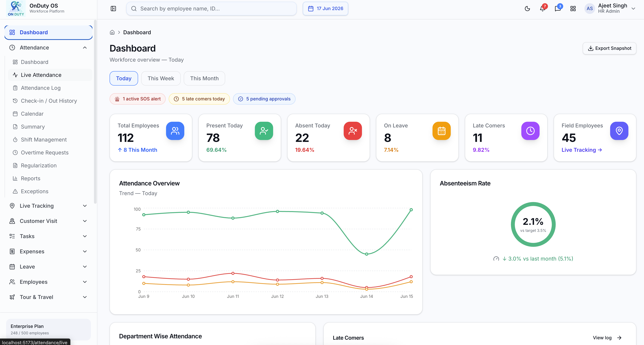644x345 pixels.
Task: Click the Expenses receipt icon in sidebar
Action: coord(12,251)
